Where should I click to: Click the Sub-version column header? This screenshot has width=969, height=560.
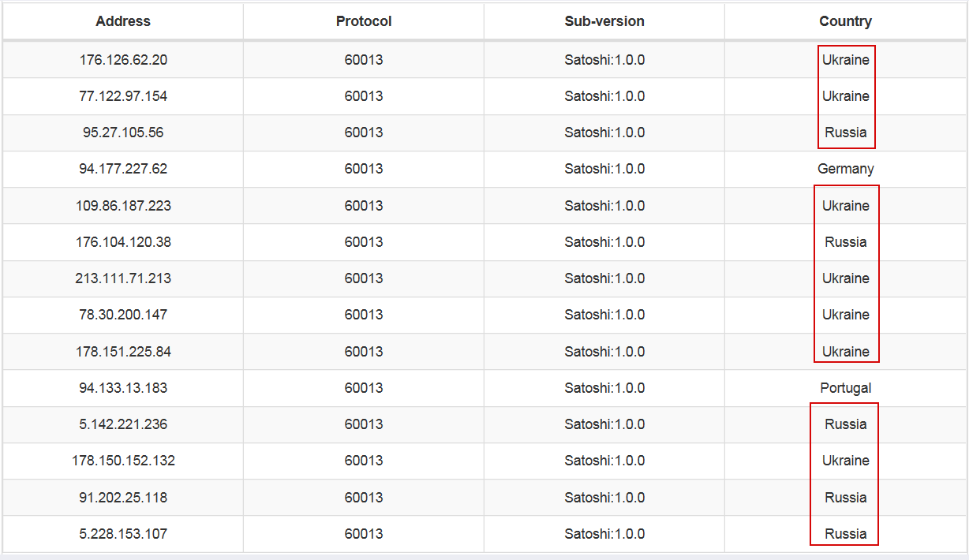[x=604, y=21]
